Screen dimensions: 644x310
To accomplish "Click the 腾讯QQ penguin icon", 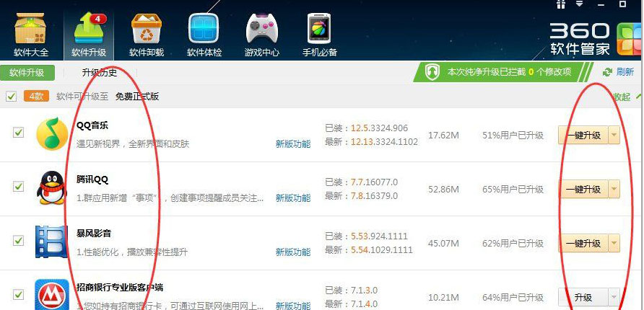I will click(x=52, y=187).
